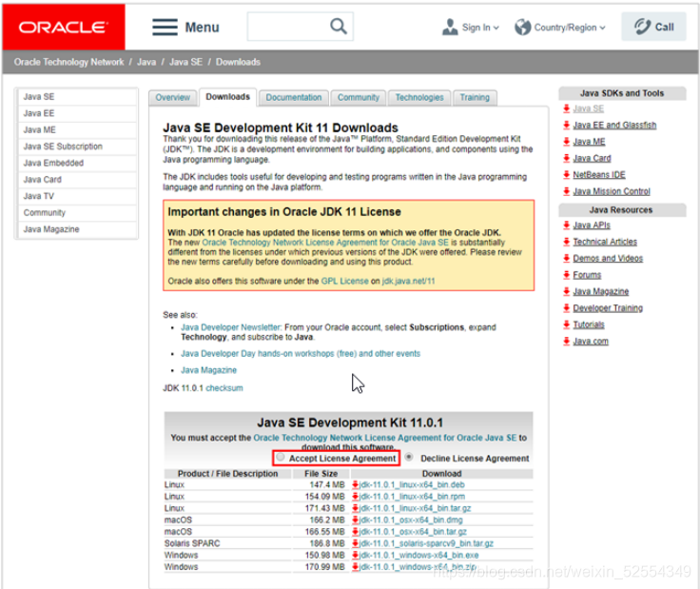Download jdk-11.0.1_osx-x64_bin.dmg file link
The width and height of the screenshot is (700, 589).
(411, 520)
